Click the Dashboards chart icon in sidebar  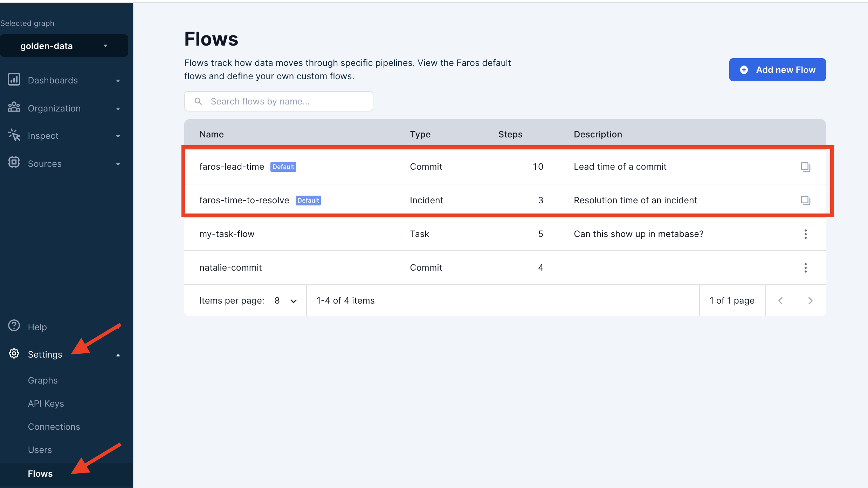pos(14,80)
